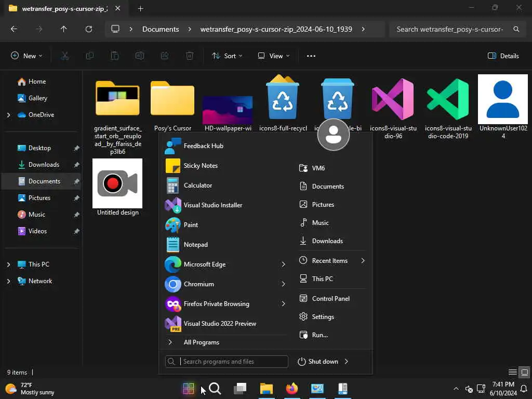Click the Share icon in toolbar

[x=165, y=56]
